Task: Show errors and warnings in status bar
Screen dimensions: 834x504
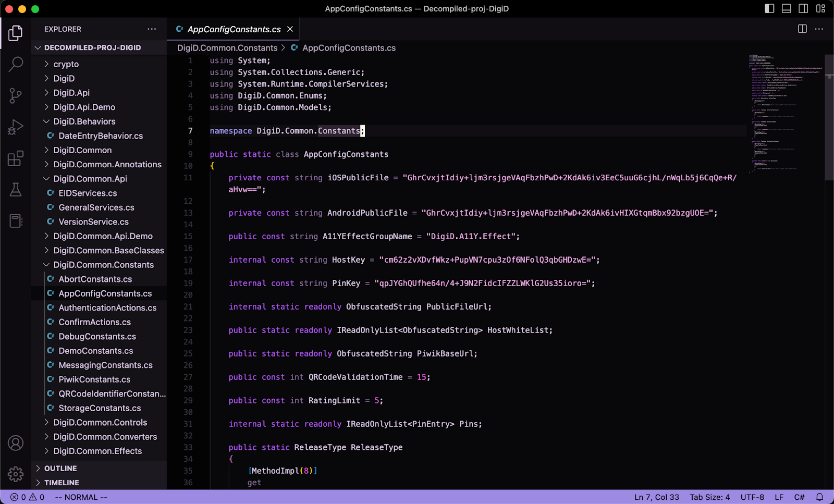Action: (28, 497)
